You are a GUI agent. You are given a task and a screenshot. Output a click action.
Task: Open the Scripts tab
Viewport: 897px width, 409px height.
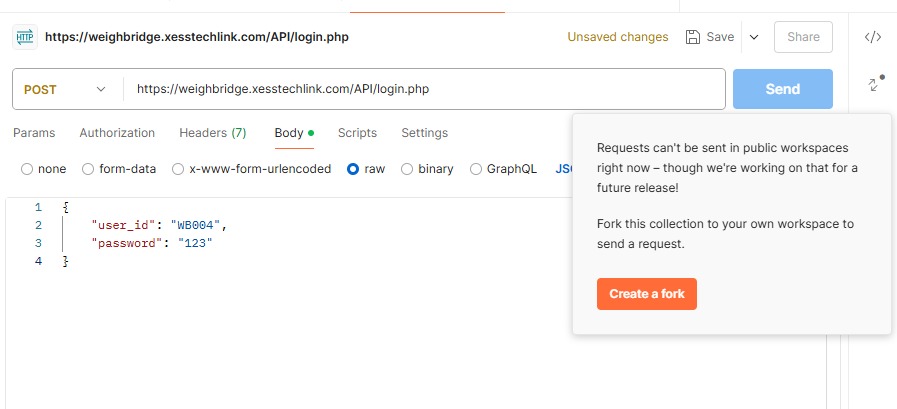357,133
